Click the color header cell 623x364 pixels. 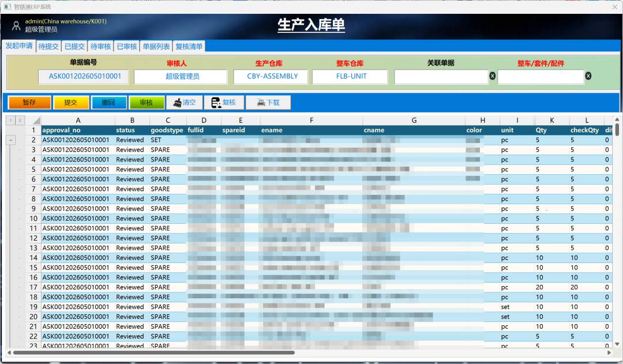pos(482,130)
